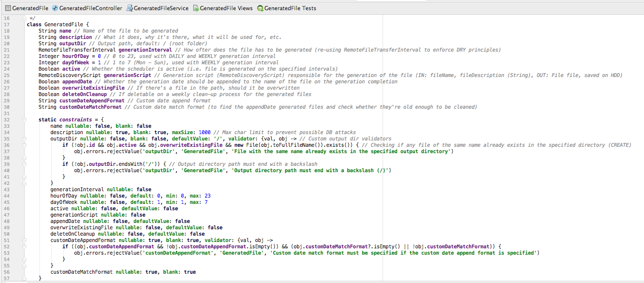Collapse the static constraints block on line 32
The width and height of the screenshot is (644, 283).
coord(24,120)
